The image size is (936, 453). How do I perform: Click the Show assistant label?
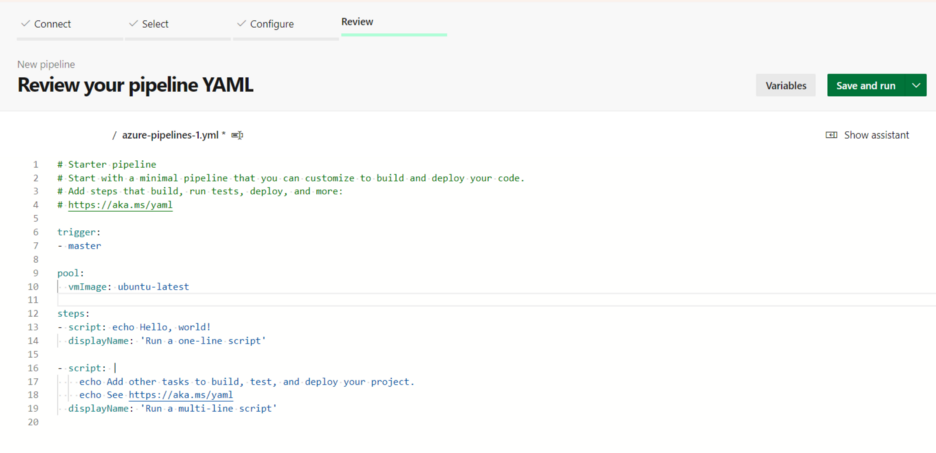(876, 135)
